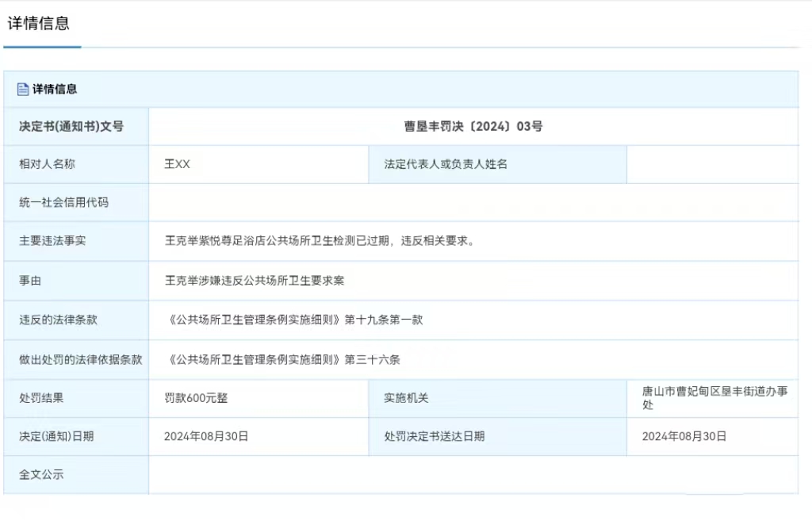Click 法定代表人或负责人姓名 label
Viewport: 812px width, 521px height.
(446, 164)
